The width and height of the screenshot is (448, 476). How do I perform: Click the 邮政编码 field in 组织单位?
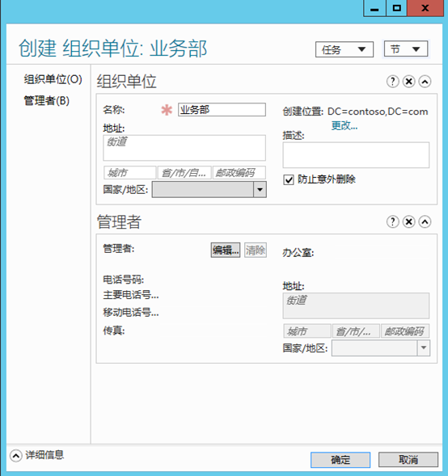pos(239,173)
